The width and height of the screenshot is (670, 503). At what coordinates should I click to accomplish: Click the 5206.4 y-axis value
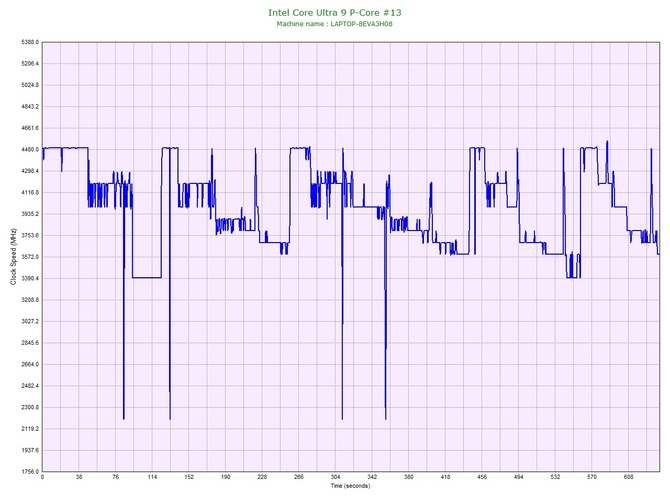pos(30,64)
